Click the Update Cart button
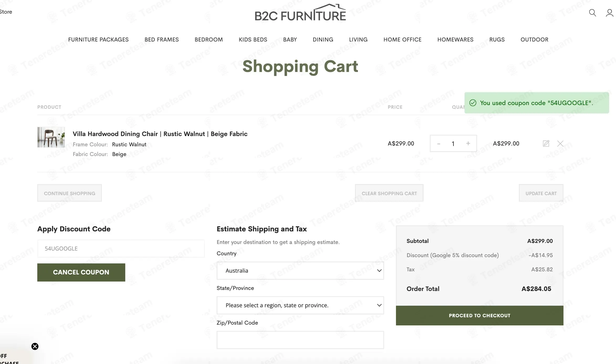Image resolution: width=616 pixels, height=364 pixels. click(541, 193)
